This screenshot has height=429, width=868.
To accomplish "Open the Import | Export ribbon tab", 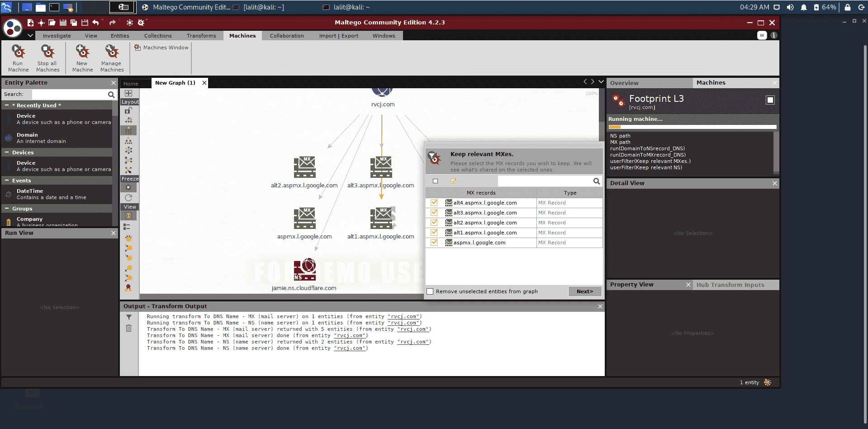I will (338, 36).
